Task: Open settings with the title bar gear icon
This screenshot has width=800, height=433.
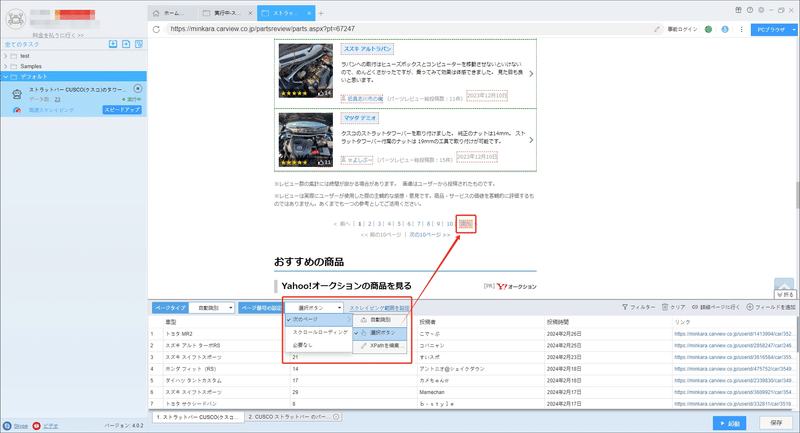Action: pyautogui.click(x=761, y=10)
